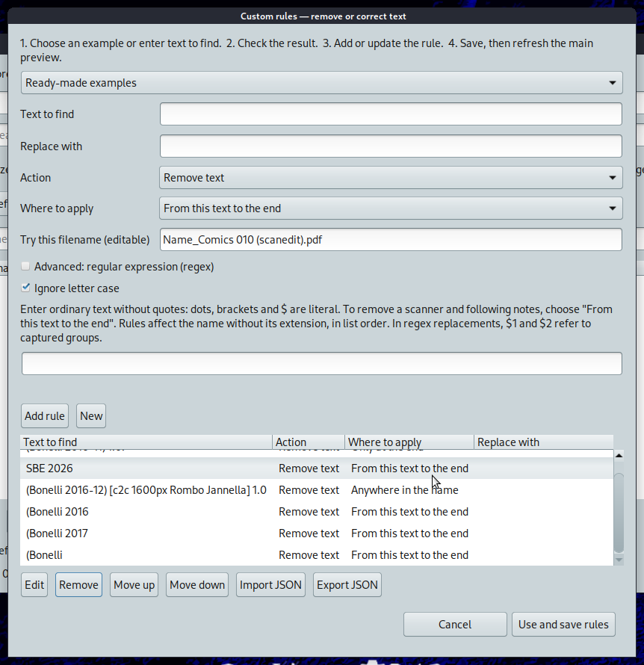Sort by Text to find column header

pos(146,442)
